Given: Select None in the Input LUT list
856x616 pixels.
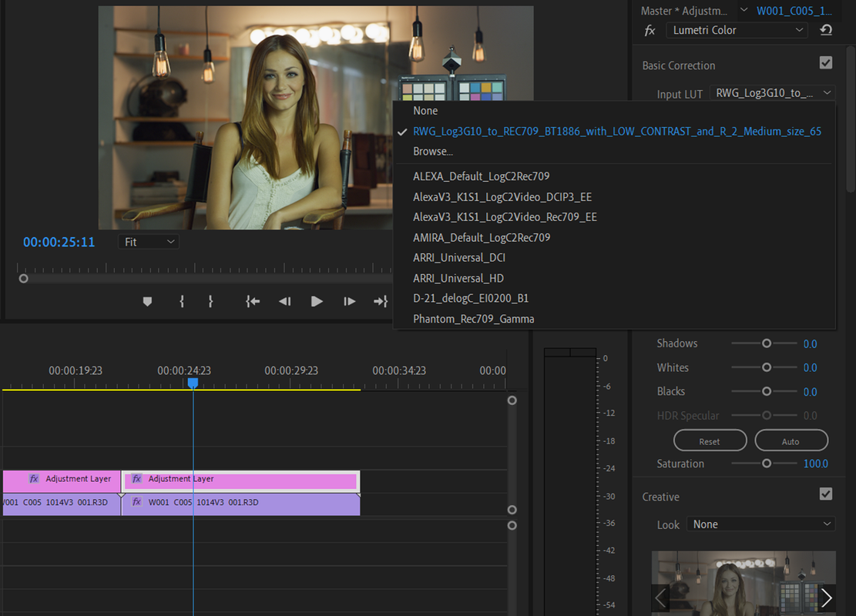Looking at the screenshot, I should click(614, 111).
